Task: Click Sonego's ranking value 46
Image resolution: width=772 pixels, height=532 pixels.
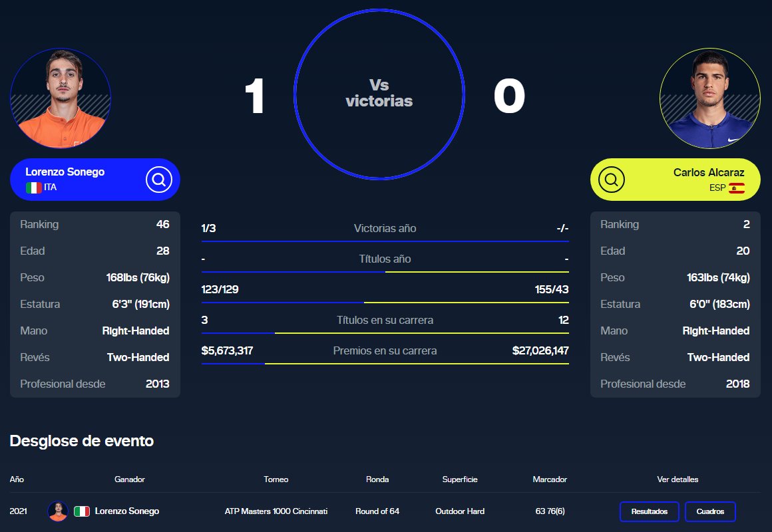Action: point(162,224)
